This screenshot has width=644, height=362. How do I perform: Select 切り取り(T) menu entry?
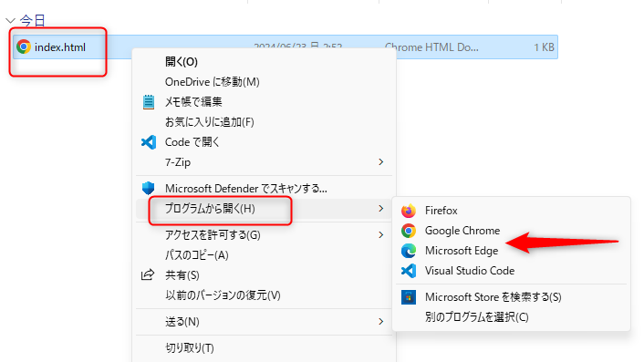pyautogui.click(x=264, y=348)
